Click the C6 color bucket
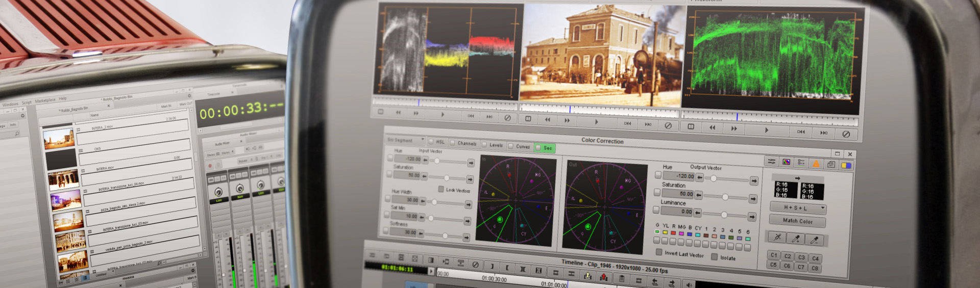980x288 pixels. click(x=787, y=266)
